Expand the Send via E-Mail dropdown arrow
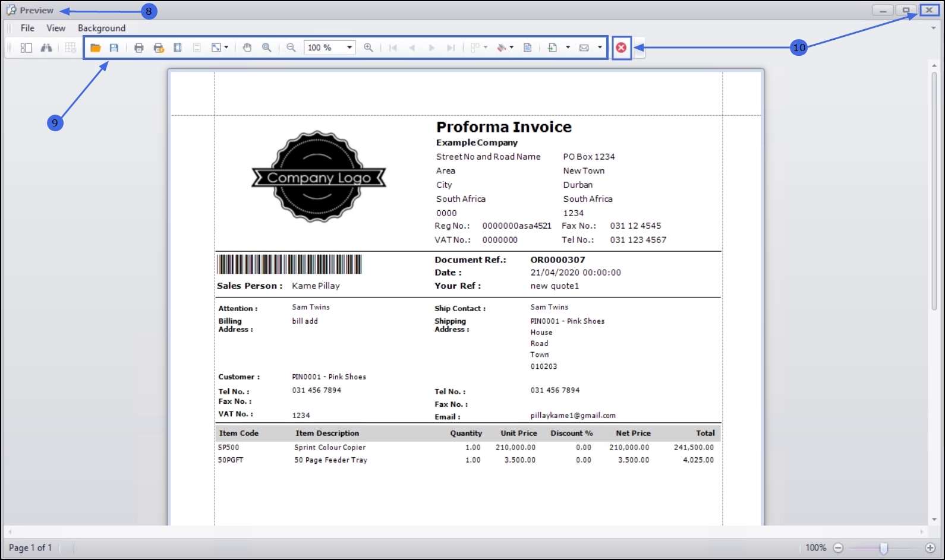 click(x=600, y=48)
